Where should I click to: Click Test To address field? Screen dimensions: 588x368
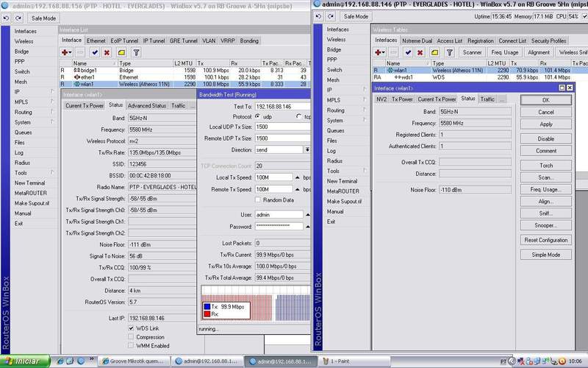click(282, 107)
